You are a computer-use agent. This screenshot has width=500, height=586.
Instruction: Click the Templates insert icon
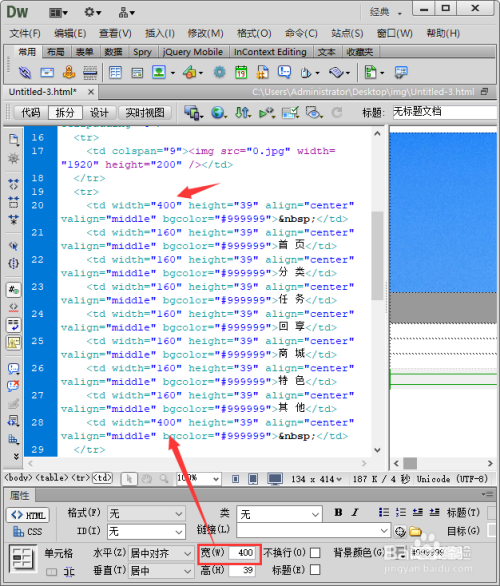(370, 72)
